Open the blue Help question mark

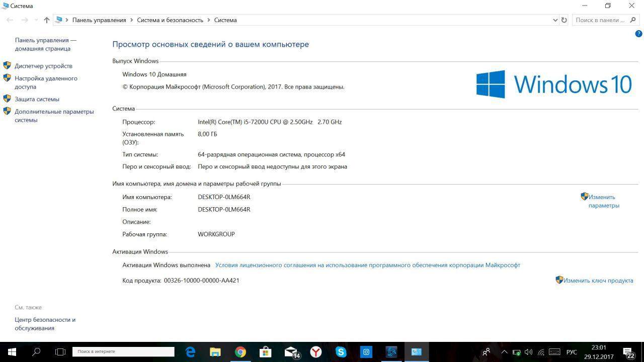click(x=639, y=34)
